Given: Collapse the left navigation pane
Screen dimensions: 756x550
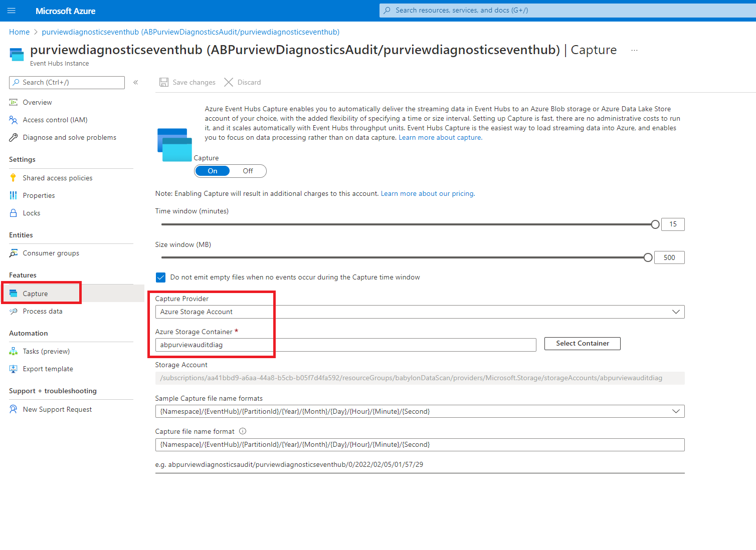Looking at the screenshot, I should click(135, 82).
